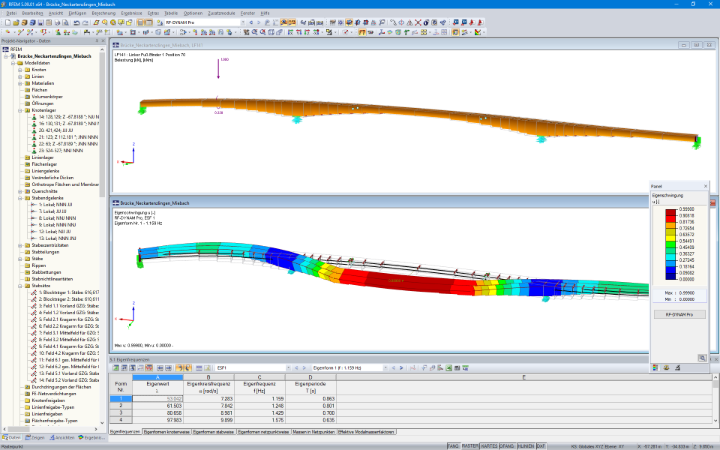
Task: Switch to Eigenformen knotenweise tab
Action: pyautogui.click(x=166, y=432)
